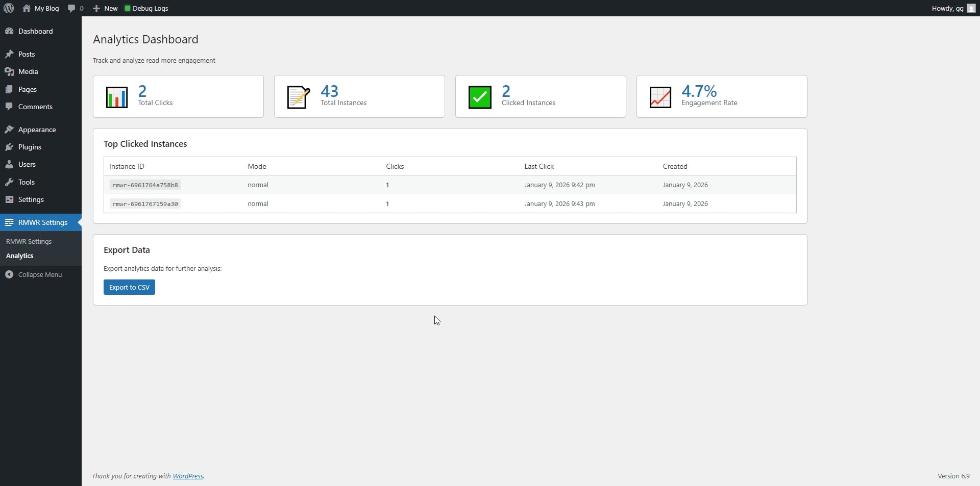This screenshot has width=980, height=486.
Task: Click the Plugins plug icon
Action: (x=10, y=147)
